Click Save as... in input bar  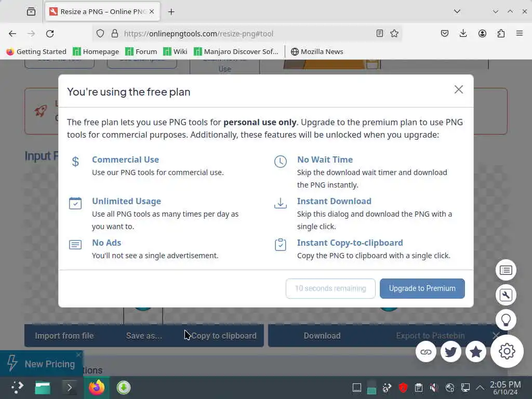(144, 336)
